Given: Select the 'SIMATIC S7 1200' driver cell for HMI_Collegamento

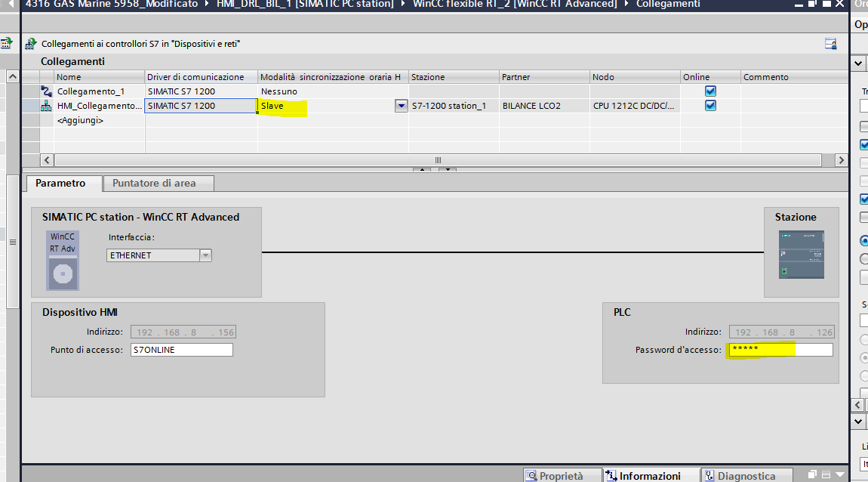Looking at the screenshot, I should pyautogui.click(x=201, y=106).
